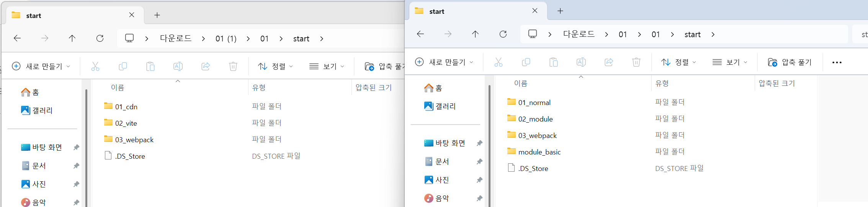This screenshot has width=868, height=207.
Task: Open 문서 in right window sidebar
Action: click(436, 161)
